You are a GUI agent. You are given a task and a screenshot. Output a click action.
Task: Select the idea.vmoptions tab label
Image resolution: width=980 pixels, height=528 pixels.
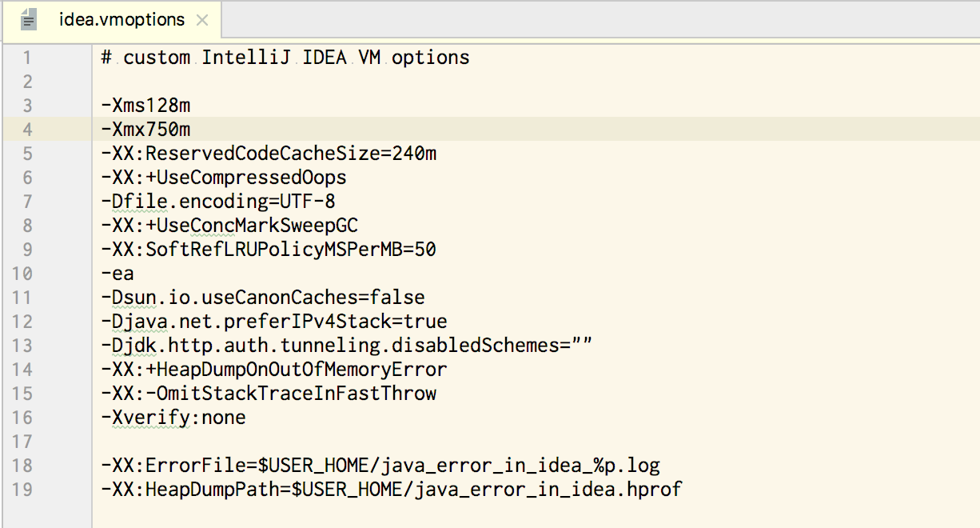point(122,20)
